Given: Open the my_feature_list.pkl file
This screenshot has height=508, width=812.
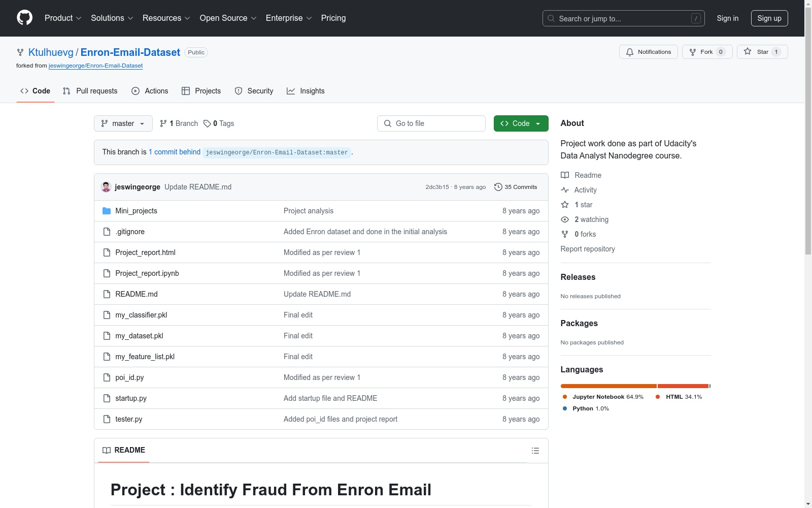Looking at the screenshot, I should pos(145,357).
